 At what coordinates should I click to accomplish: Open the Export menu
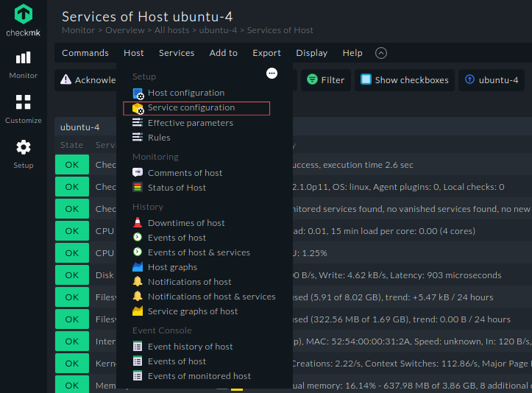(266, 53)
